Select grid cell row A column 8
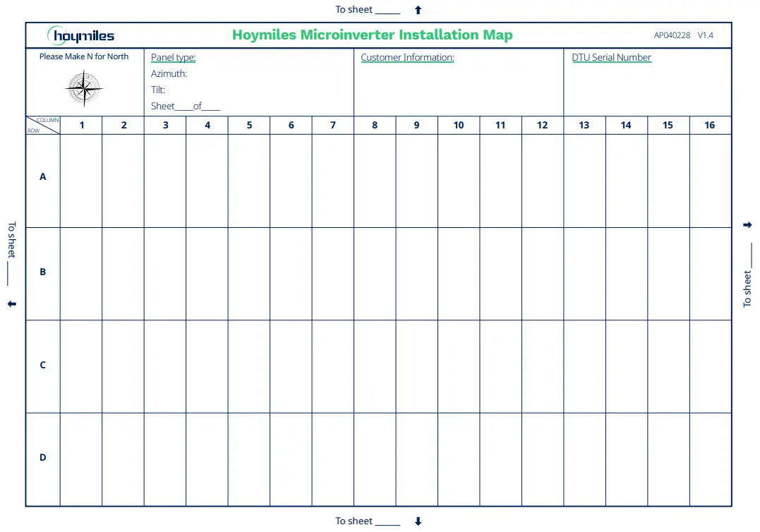 coord(375,181)
